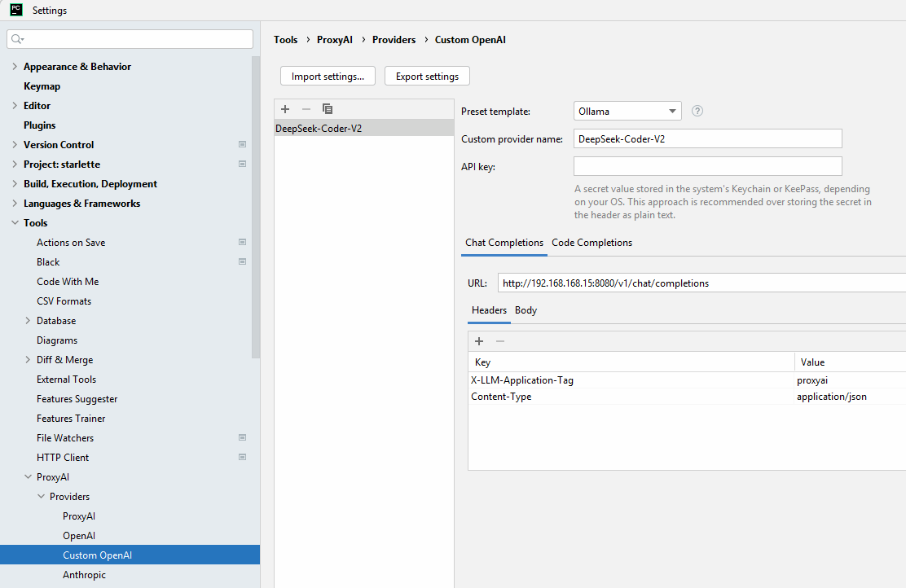Viewport: 906px width, 588px height.
Task: Collapse the Tools tree section
Action: (15, 223)
